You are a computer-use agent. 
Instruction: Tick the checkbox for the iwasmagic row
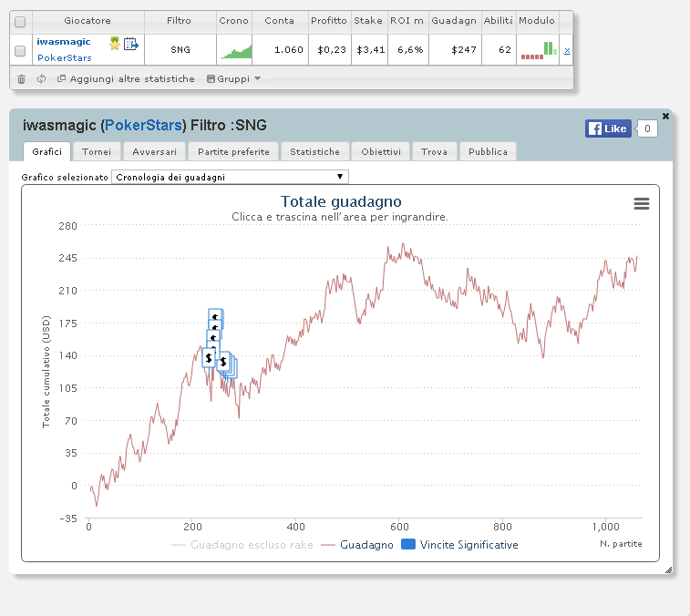20,51
